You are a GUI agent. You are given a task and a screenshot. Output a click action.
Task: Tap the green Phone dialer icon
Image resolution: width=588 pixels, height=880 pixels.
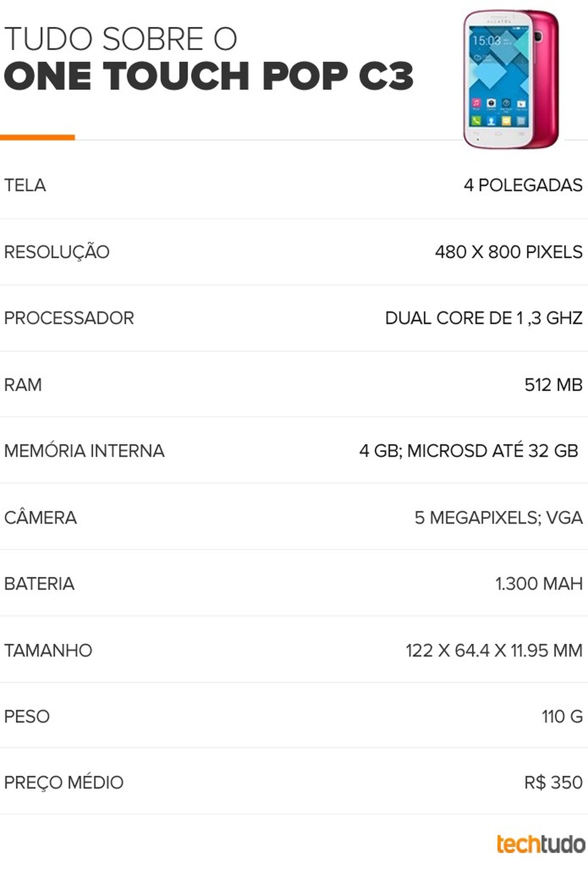(476, 121)
